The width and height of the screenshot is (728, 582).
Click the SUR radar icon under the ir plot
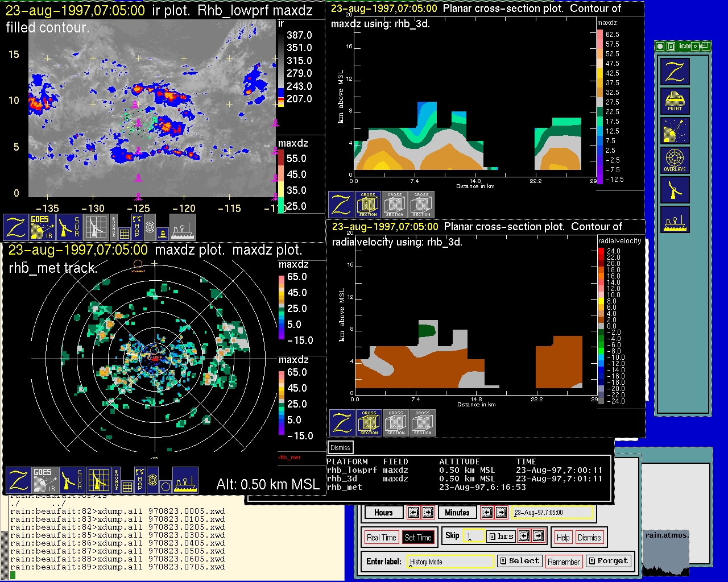69,227
